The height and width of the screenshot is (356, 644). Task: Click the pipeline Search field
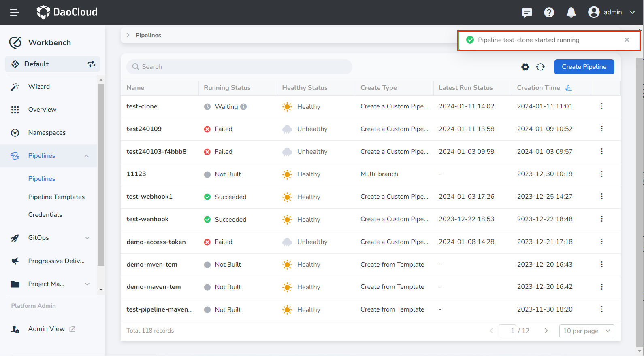[x=239, y=67]
